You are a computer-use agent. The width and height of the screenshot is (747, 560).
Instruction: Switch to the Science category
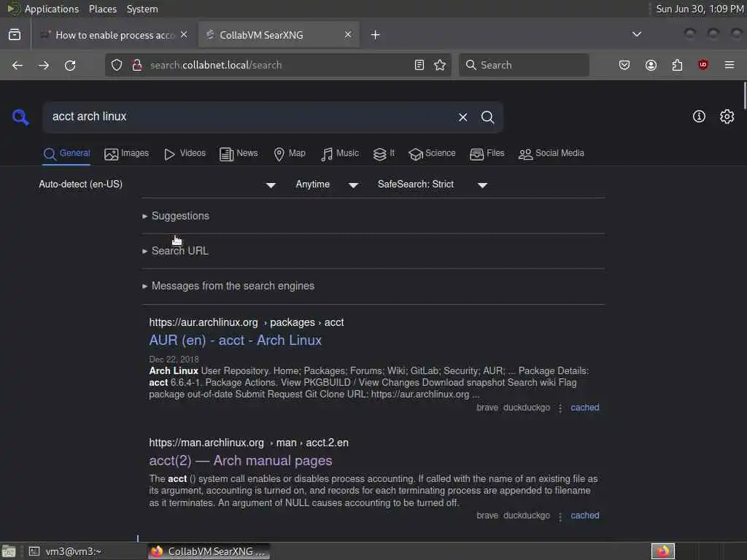coord(432,153)
